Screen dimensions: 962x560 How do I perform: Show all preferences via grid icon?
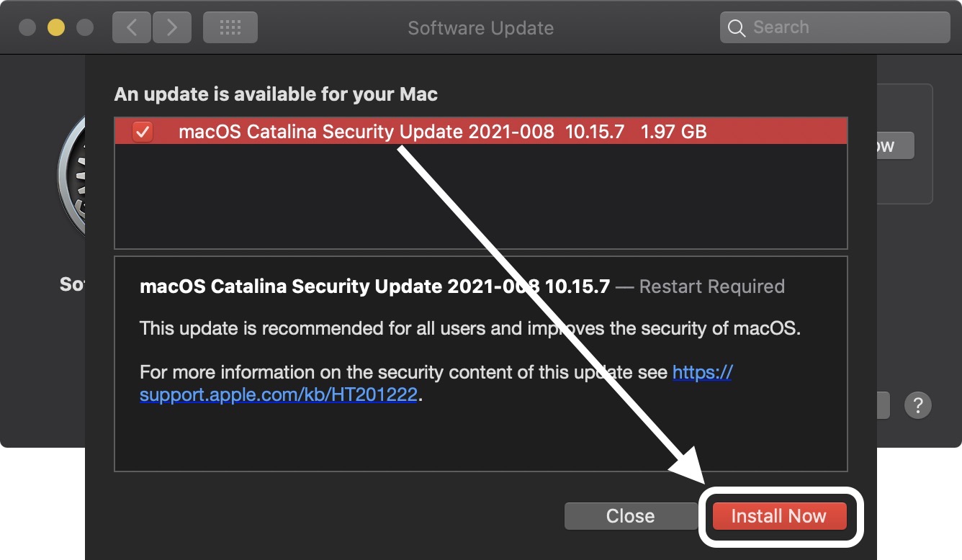(230, 28)
